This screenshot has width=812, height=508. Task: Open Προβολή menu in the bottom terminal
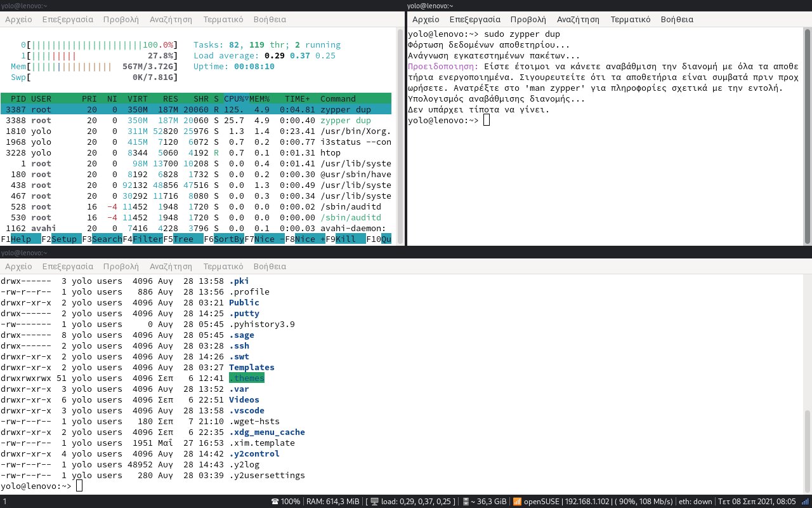pos(121,267)
